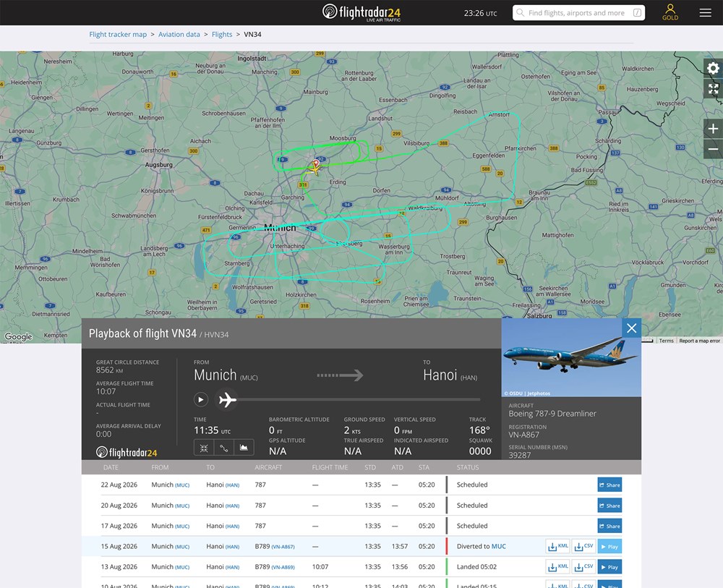
Task: Toggle the altitude graph icon
Action: click(x=244, y=448)
